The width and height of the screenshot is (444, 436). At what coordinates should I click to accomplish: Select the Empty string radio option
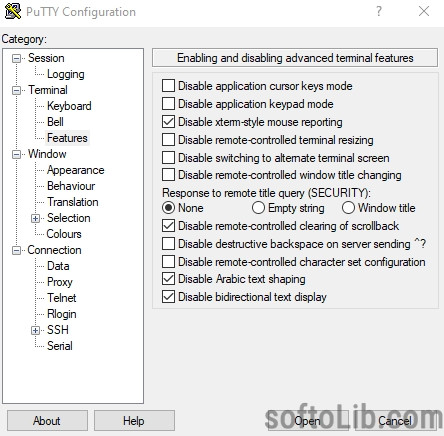258,208
